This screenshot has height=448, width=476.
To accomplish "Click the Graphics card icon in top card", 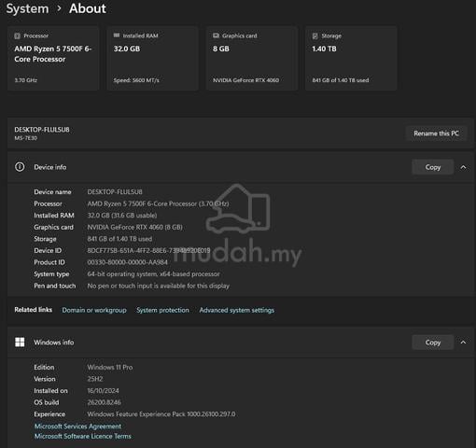I will (x=216, y=35).
